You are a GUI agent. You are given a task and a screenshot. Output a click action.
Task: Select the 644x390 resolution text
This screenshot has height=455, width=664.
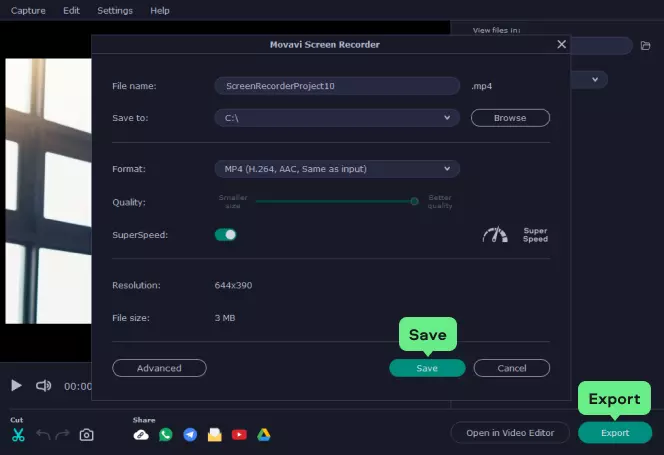tap(233, 286)
